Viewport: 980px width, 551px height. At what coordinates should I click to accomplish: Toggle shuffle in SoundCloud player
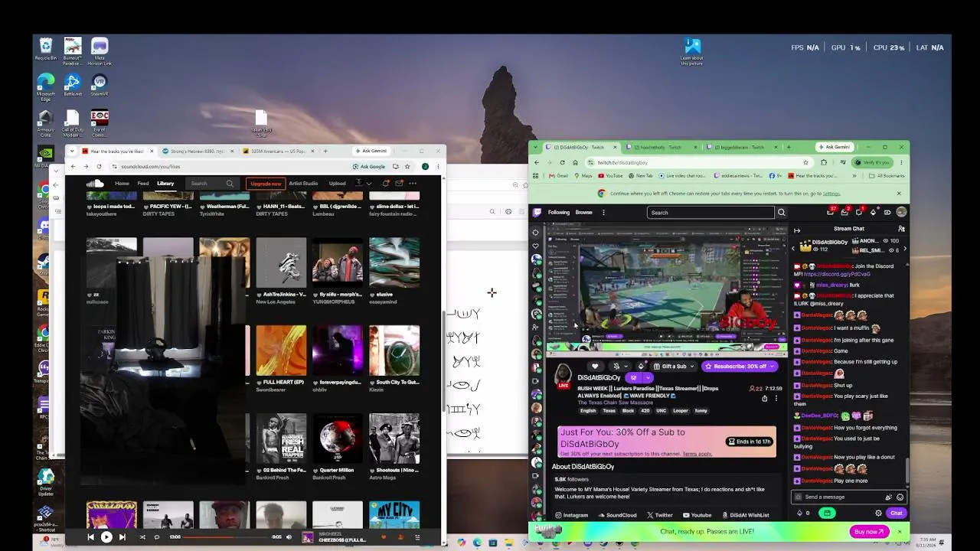click(142, 537)
